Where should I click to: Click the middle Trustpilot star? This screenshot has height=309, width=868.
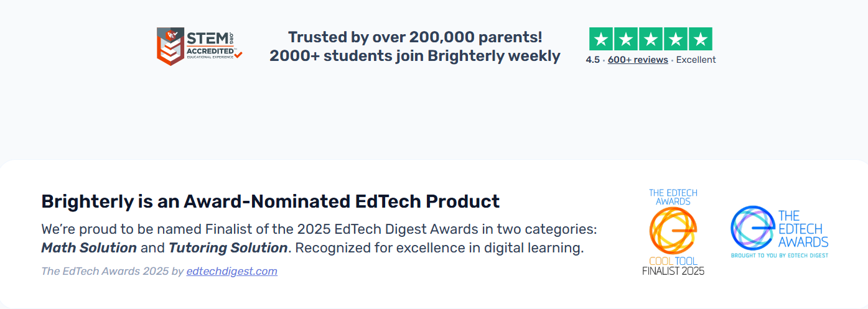tap(651, 39)
